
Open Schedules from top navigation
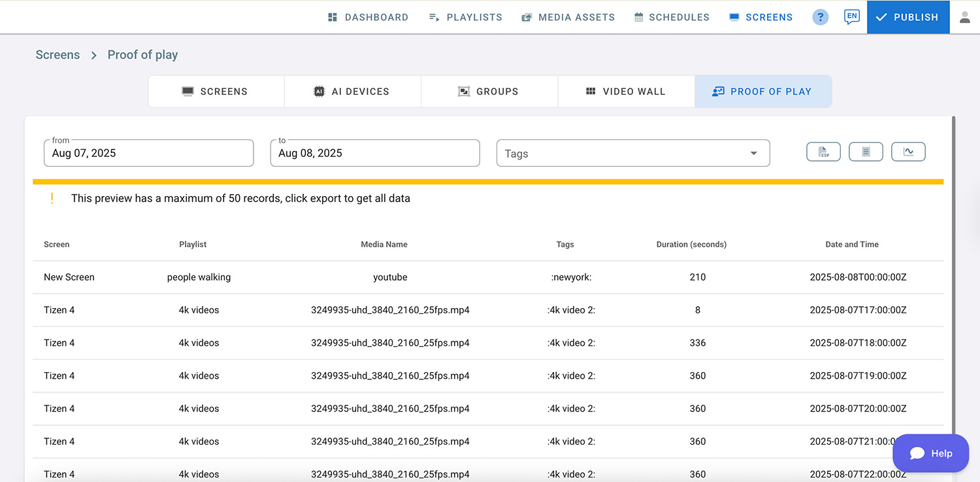click(672, 18)
